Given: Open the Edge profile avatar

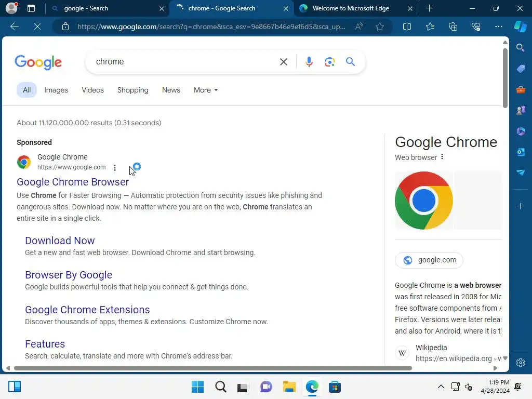Looking at the screenshot, I should [11, 8].
